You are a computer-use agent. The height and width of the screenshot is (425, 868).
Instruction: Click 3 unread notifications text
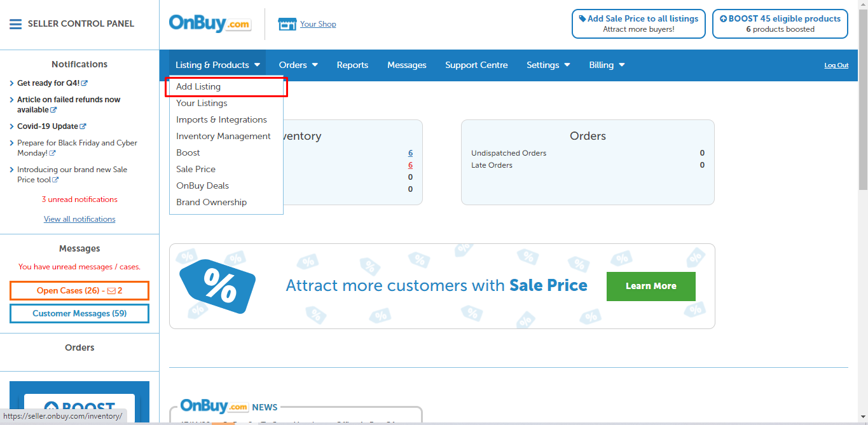79,199
